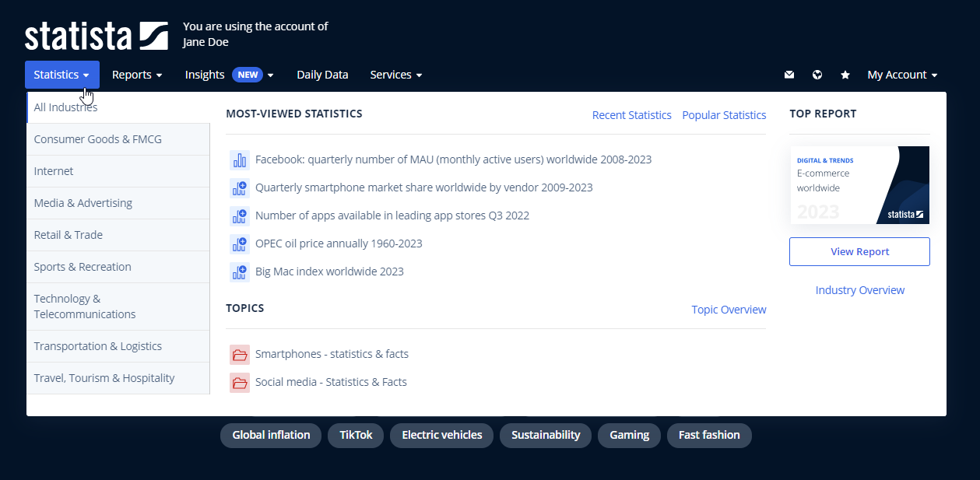Open Social media - Statistics & Facts topic
The width and height of the screenshot is (980, 480).
pos(331,382)
